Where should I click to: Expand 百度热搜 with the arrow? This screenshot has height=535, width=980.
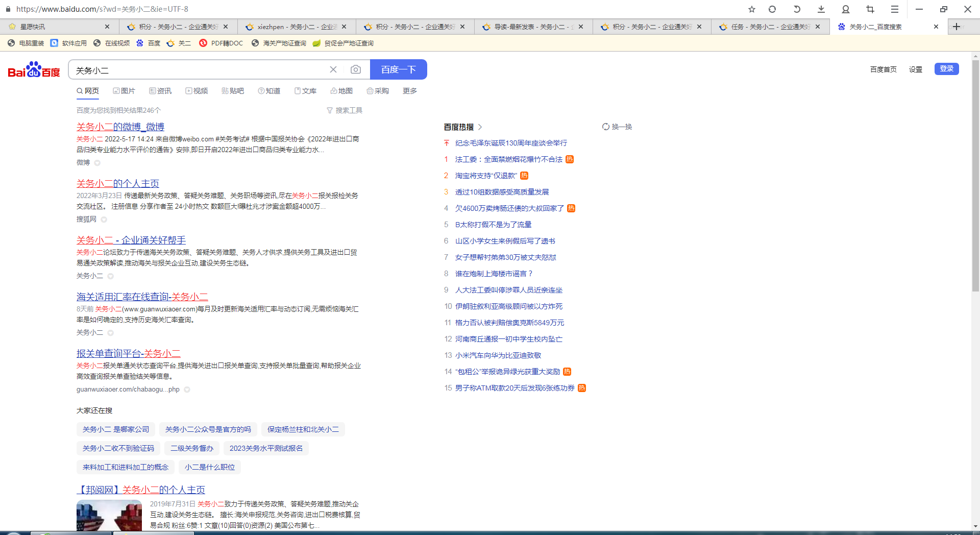click(480, 127)
